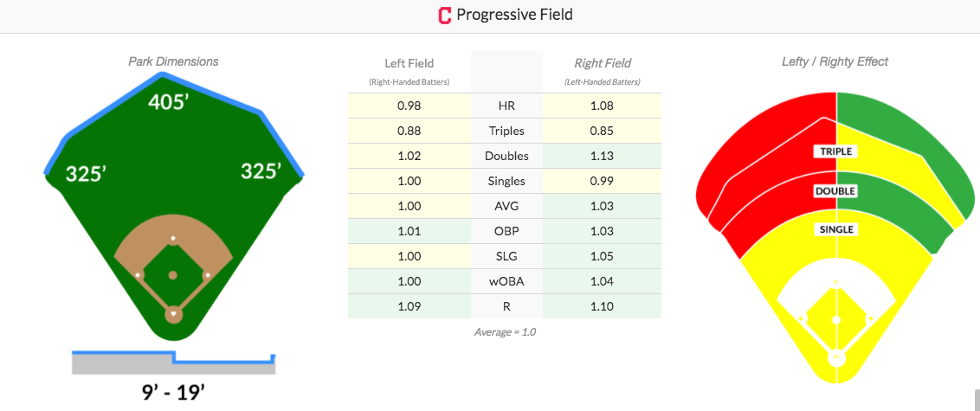Image resolution: width=980 pixels, height=411 pixels.
Task: Select the DOUBLE label on the effect chart
Action: [836, 191]
